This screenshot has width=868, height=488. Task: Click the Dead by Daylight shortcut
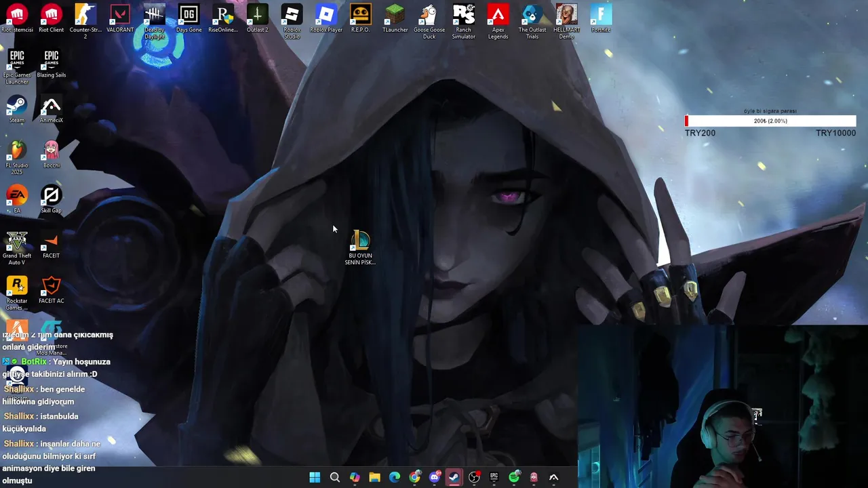[155, 22]
